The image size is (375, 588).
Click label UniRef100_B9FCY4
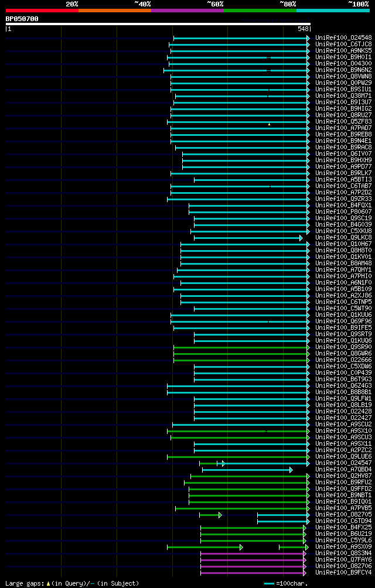tap(343, 572)
